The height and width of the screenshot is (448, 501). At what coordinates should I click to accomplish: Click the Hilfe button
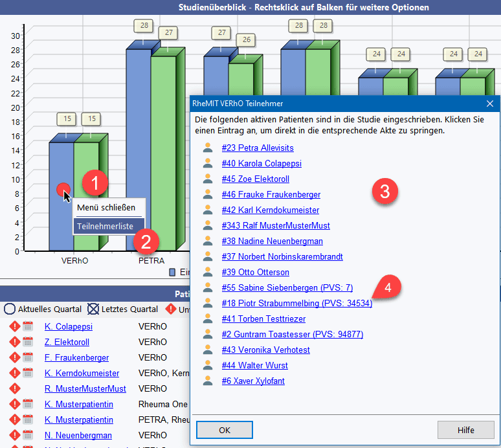click(x=465, y=430)
